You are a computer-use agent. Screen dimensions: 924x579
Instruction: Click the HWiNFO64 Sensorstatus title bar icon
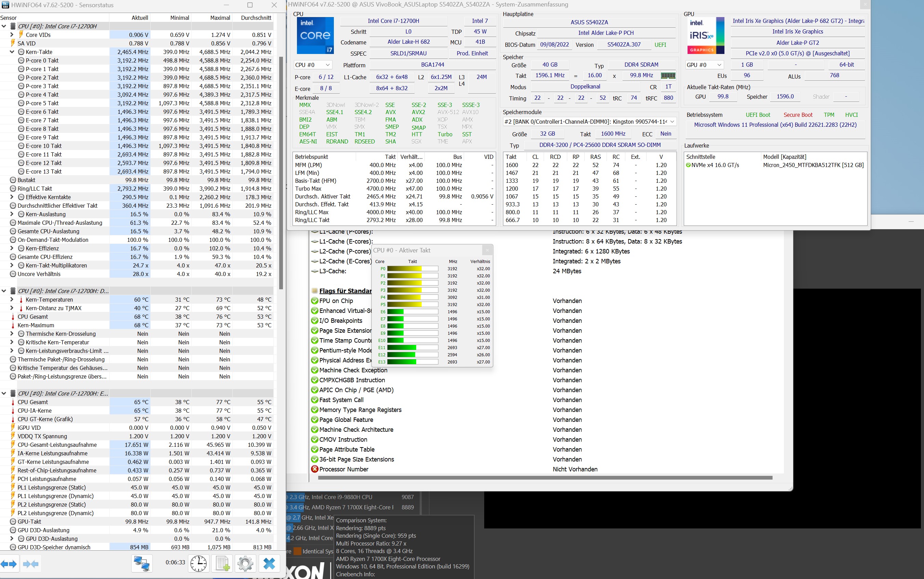[5, 5]
